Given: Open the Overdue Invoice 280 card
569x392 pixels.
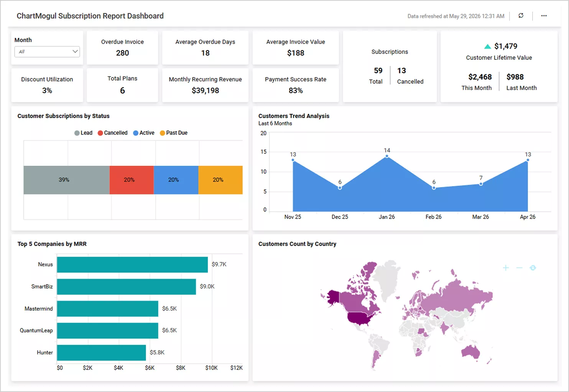Looking at the screenshot, I should coord(122,48).
